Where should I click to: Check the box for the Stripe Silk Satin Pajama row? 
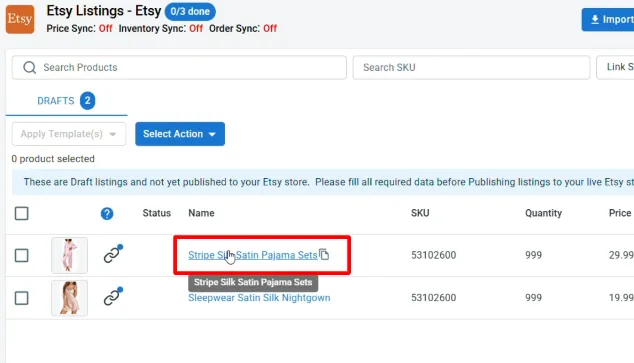(21, 255)
